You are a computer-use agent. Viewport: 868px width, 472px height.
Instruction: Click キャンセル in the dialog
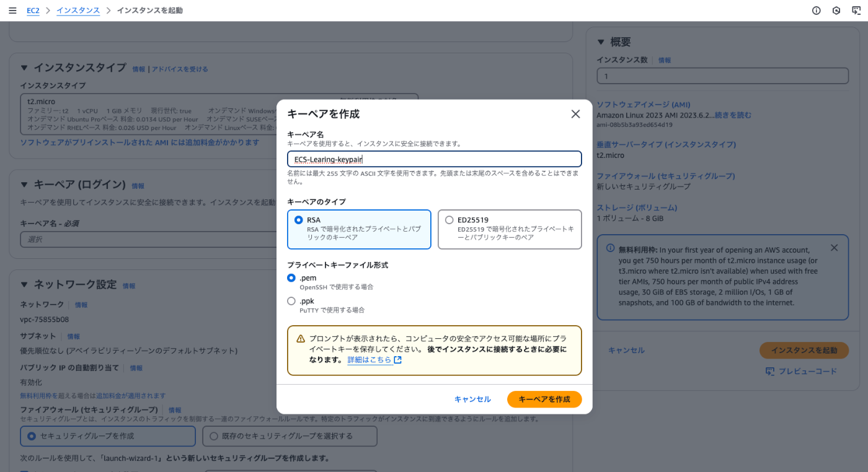(x=472, y=400)
